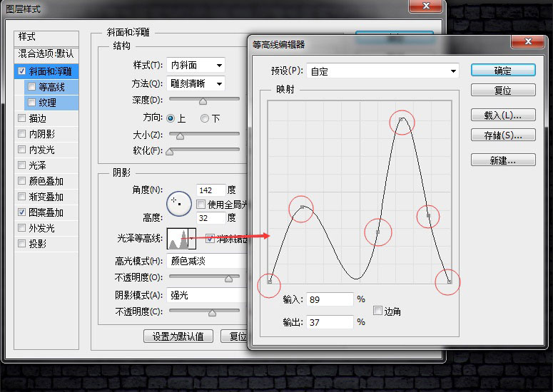Click the left peak curve point

pos(303,207)
